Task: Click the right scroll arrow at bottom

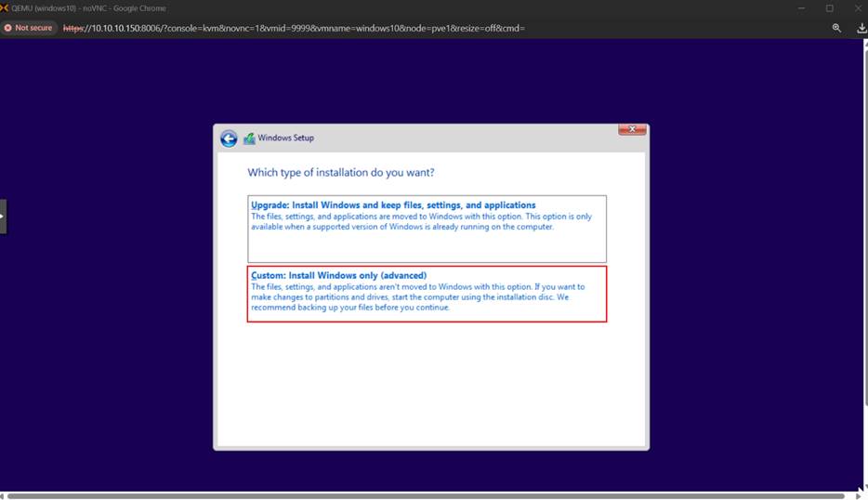Action: click(x=855, y=495)
